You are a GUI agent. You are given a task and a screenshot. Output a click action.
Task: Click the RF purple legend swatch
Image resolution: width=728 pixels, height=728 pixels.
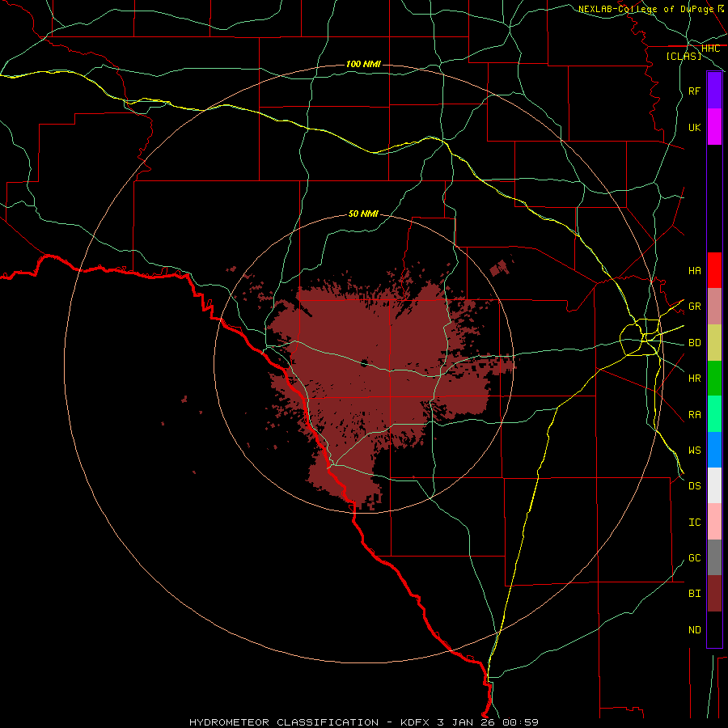pos(714,91)
